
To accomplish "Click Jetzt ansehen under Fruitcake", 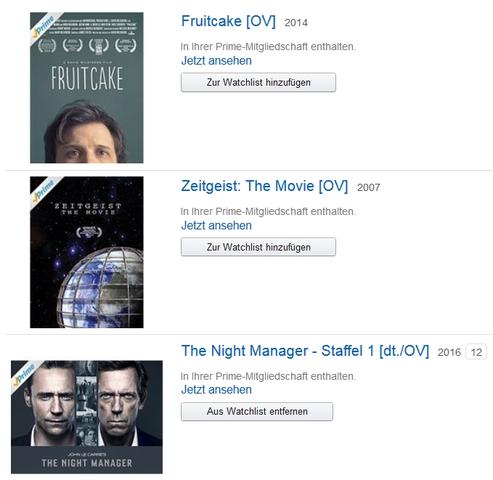I will point(216,61).
